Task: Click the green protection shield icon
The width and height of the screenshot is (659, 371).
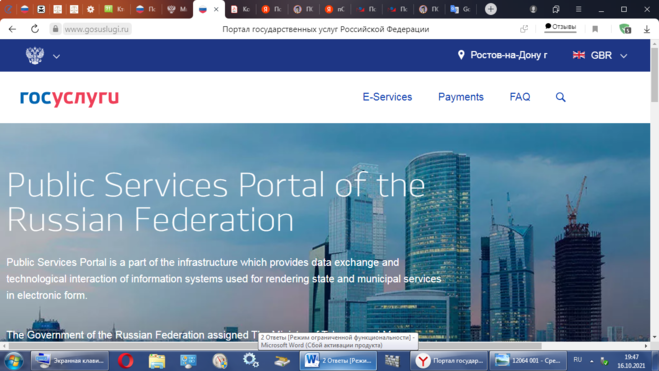Action: [x=625, y=29]
